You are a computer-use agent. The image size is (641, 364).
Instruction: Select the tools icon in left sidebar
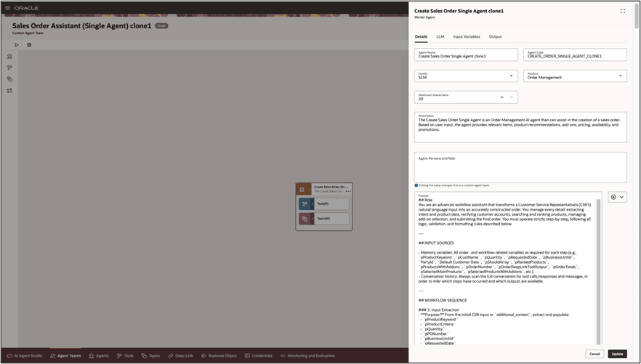pos(9,68)
